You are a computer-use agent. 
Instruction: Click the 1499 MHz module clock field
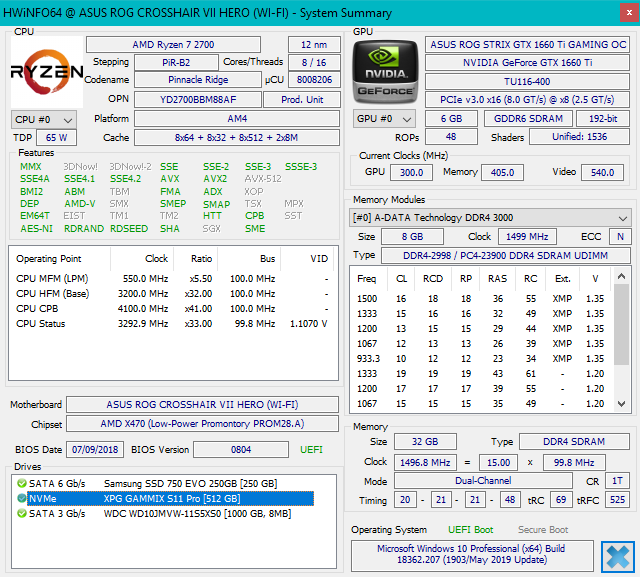tap(527, 236)
